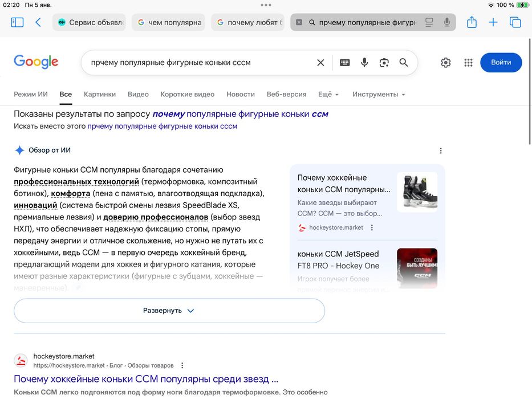The image size is (532, 399).
Task: Tap the microphone icon in the Safari address bar
Action: [x=447, y=22]
